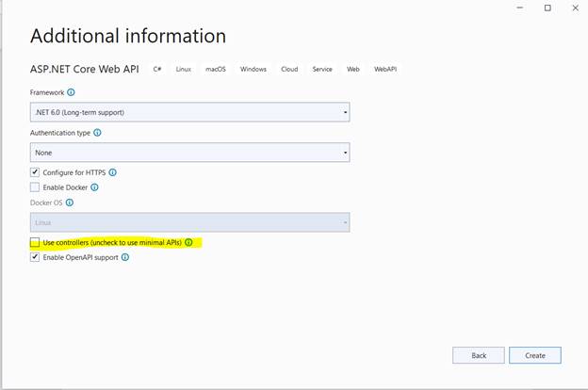588x390 pixels.
Task: Click the ASP.NET Core Web API title
Action: pos(85,69)
